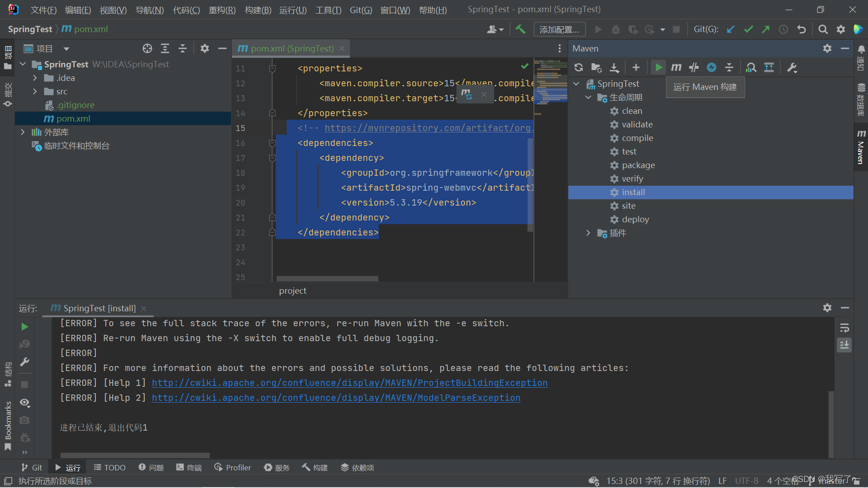Collapse the Maven lifecycle node

coord(588,98)
